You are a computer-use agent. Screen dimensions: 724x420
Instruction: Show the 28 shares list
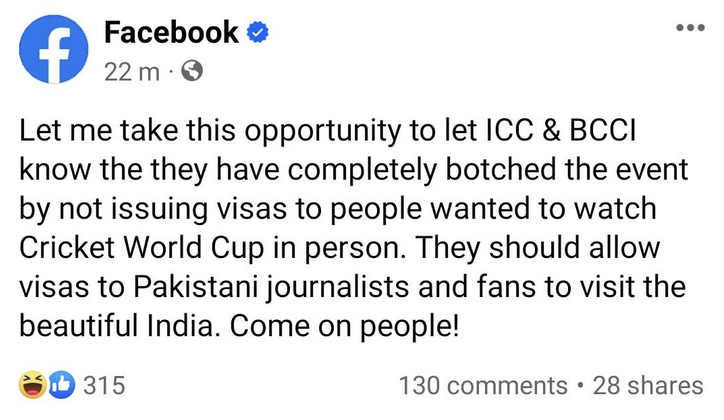(x=648, y=386)
